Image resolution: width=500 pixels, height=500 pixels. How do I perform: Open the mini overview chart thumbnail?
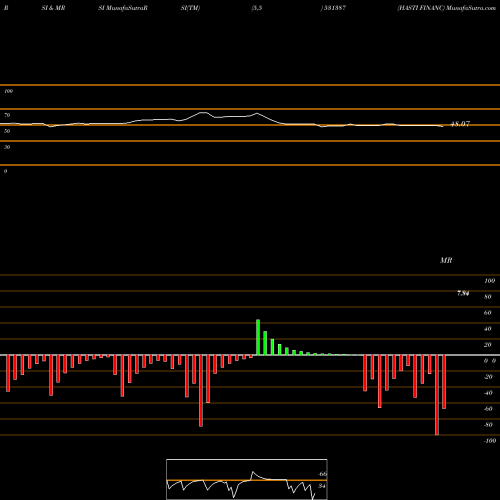coord(247,479)
